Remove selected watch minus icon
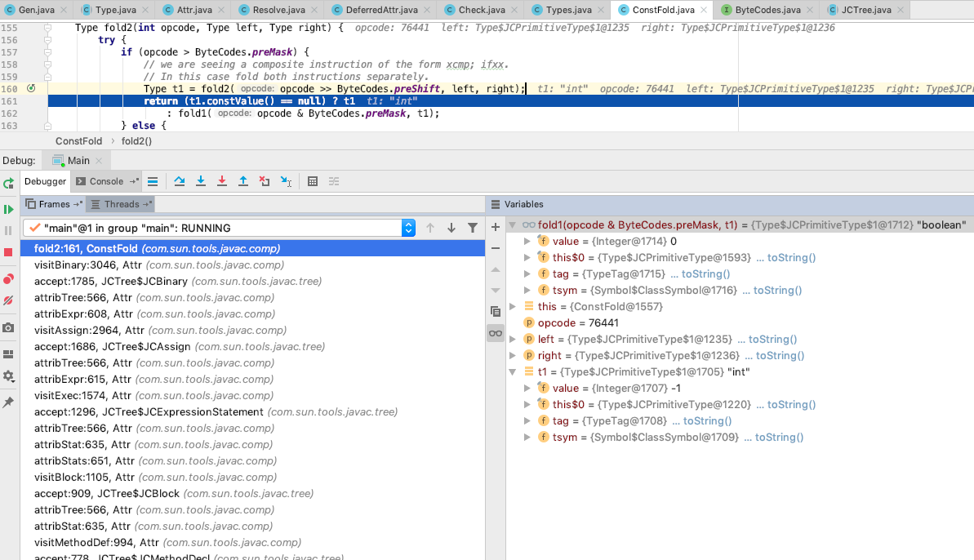 [x=495, y=248]
